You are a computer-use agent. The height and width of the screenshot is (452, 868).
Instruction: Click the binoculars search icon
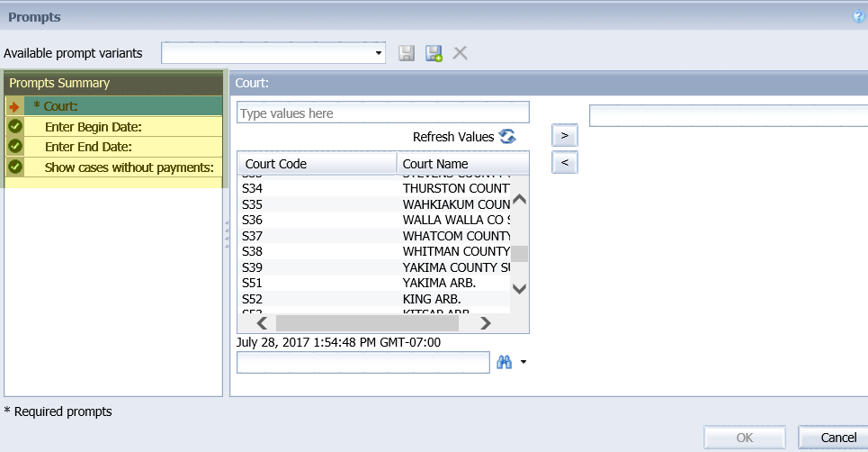click(x=505, y=362)
